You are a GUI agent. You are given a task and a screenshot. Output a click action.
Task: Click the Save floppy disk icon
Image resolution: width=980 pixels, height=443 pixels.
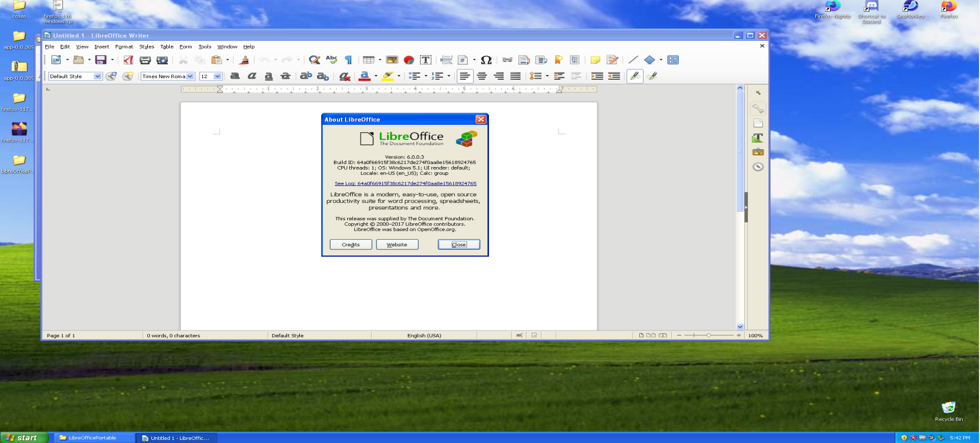click(x=101, y=60)
